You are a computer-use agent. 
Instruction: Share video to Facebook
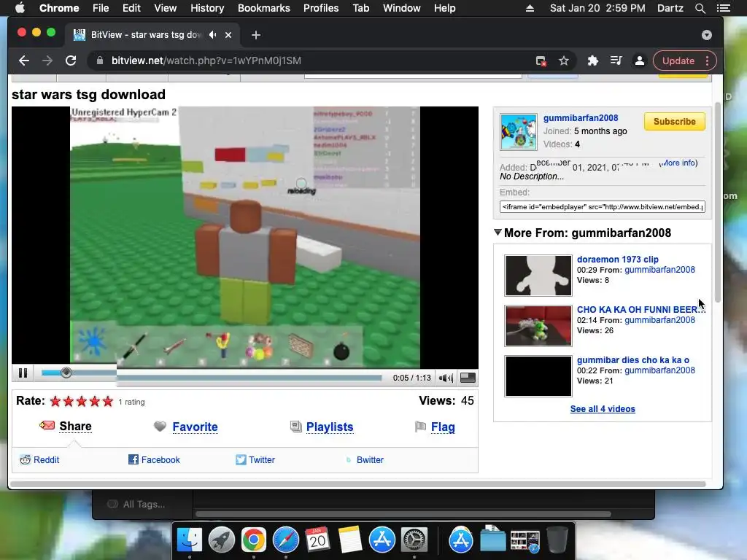pyautogui.click(x=160, y=460)
